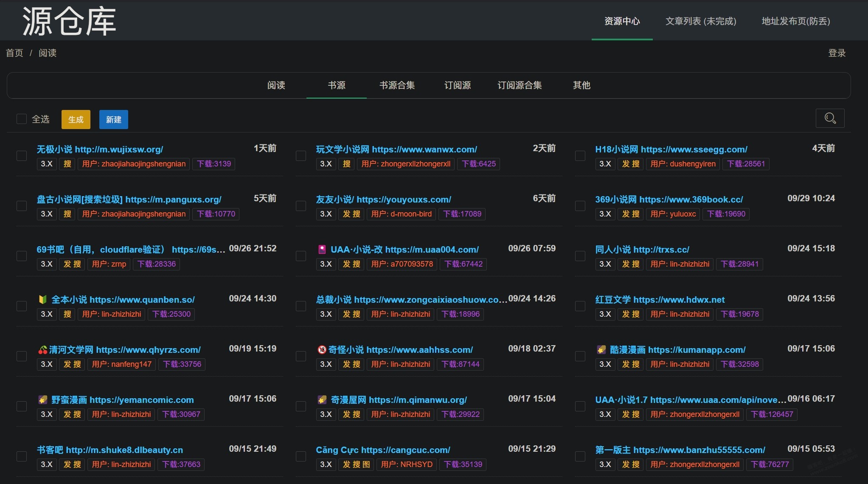Viewport: 868px width, 484px height.
Task: Click user tag zmp on 69书吧
Action: point(109,264)
